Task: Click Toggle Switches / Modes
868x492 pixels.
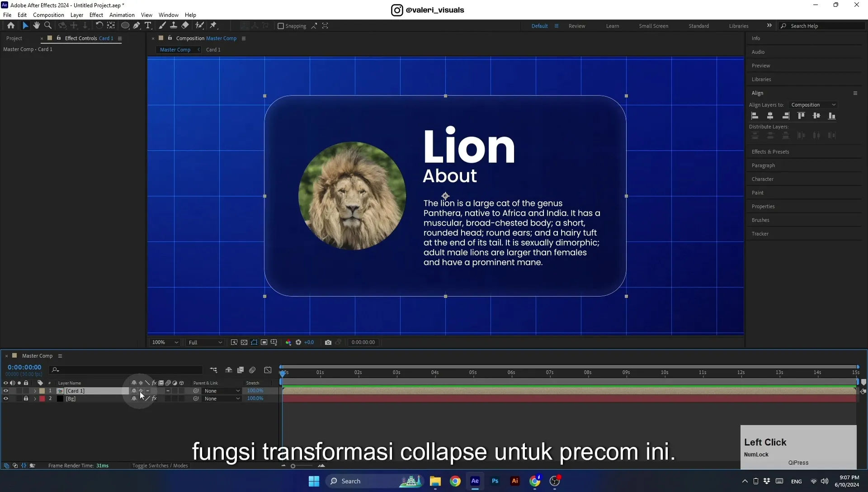Action: [x=160, y=466]
